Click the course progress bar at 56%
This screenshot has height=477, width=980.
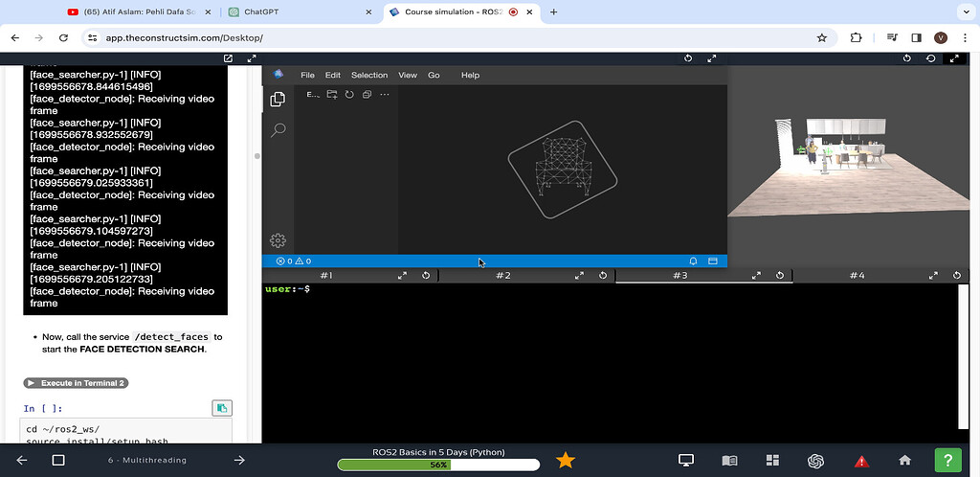438,465
